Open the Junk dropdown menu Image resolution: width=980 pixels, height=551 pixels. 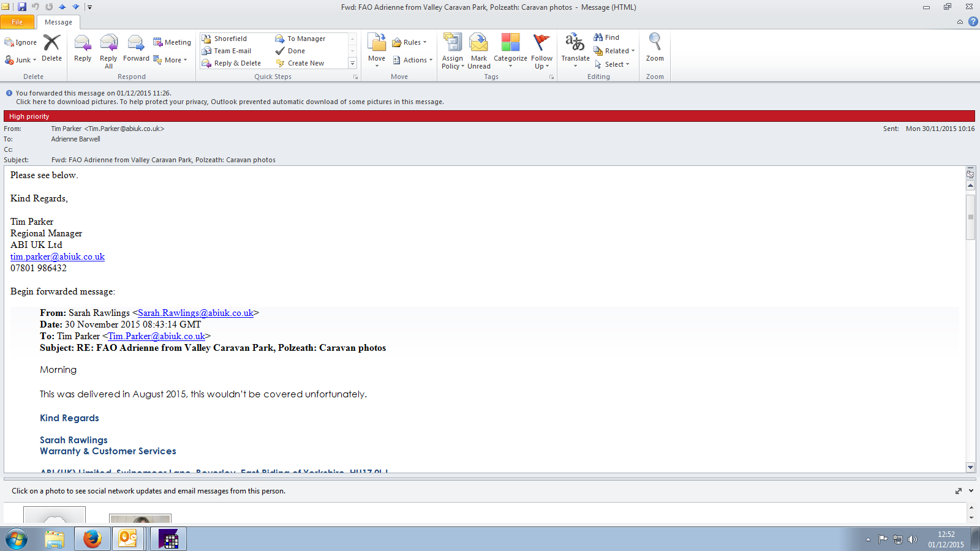[21, 60]
